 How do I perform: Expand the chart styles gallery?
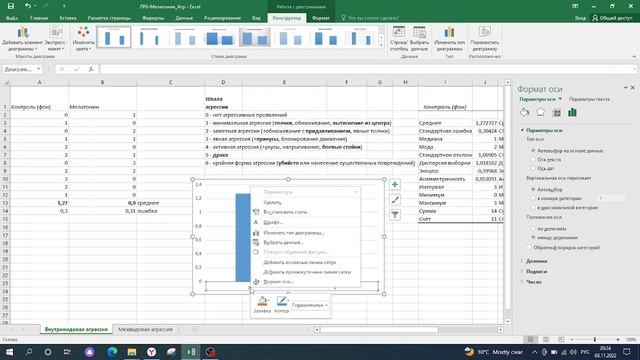pos(381,45)
